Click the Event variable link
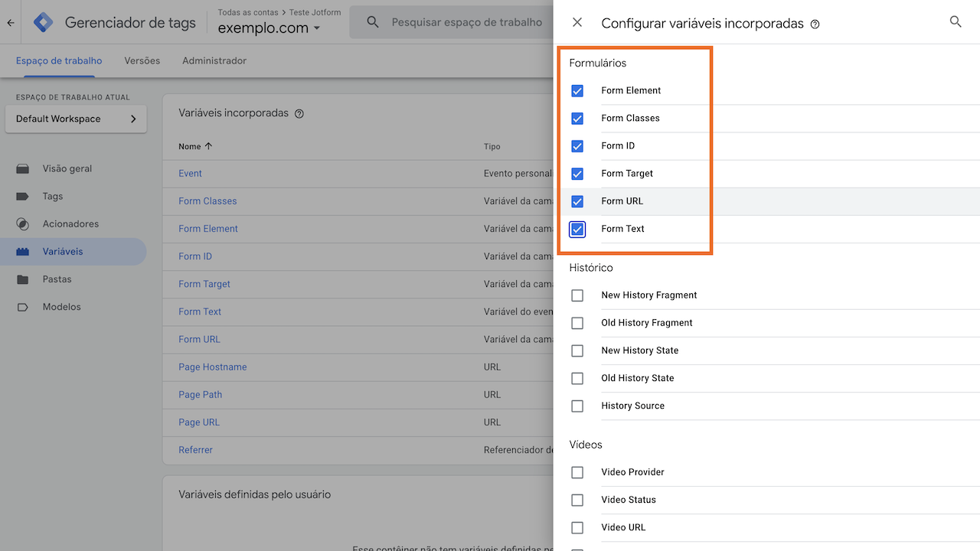The width and height of the screenshot is (980, 551). [189, 173]
